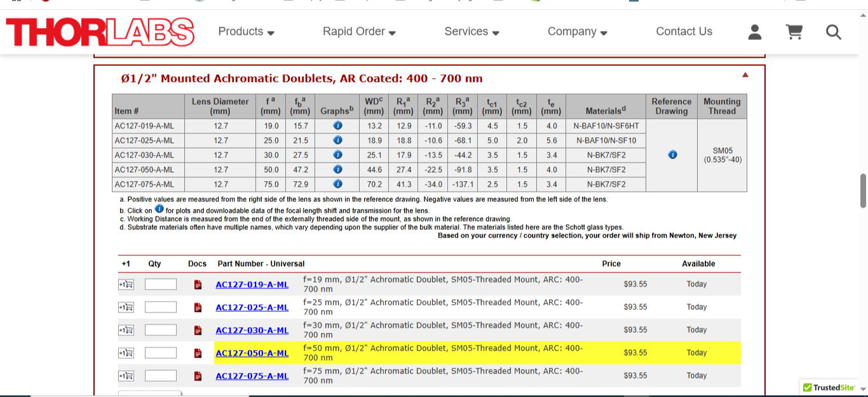The image size is (868, 397).
Task: Add one AC127-050-A-ML to cart
Action: [x=126, y=353]
